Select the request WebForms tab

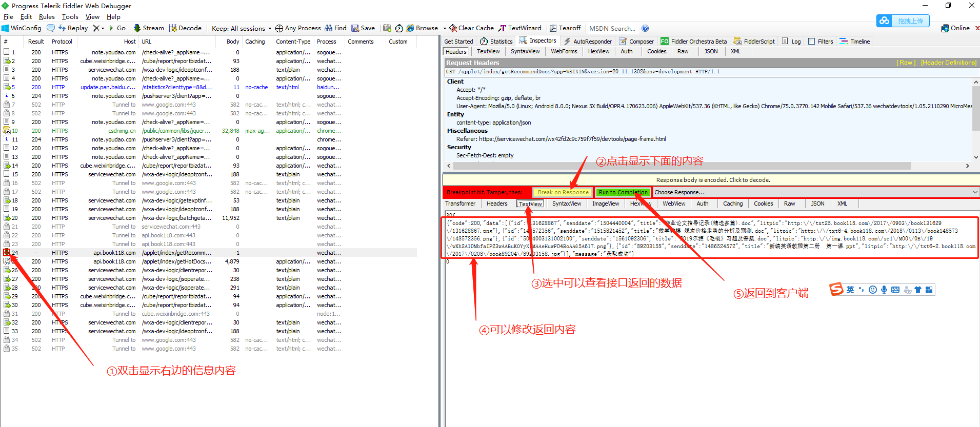564,51
